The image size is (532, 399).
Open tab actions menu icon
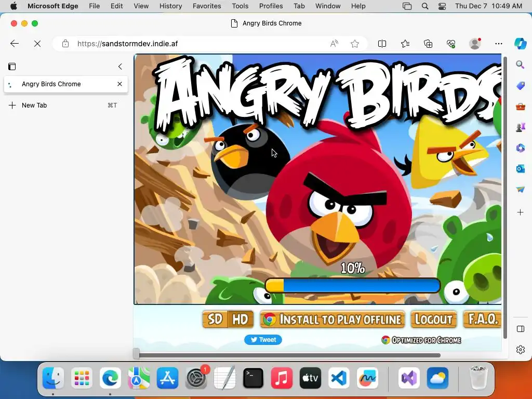pos(12,66)
